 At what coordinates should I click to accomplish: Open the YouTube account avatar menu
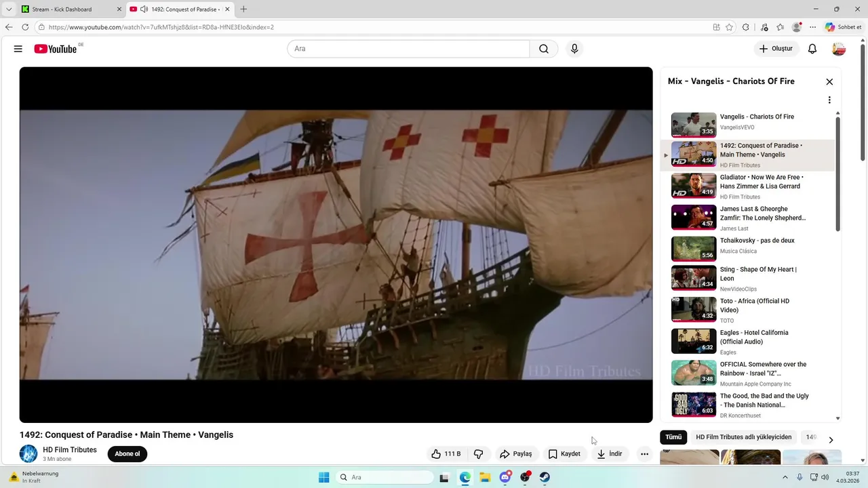[839, 49]
